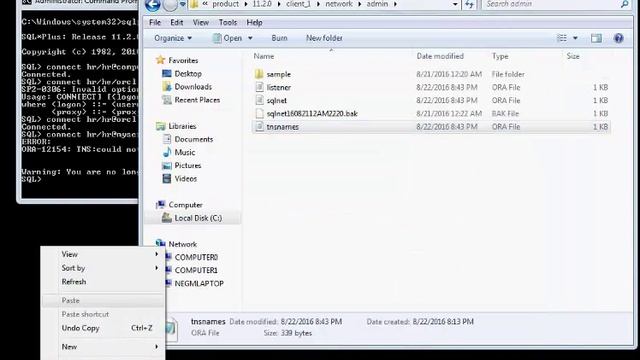Viewport: 640px width, 360px height.
Task: Select Network in navigation pane
Action: [182, 244]
